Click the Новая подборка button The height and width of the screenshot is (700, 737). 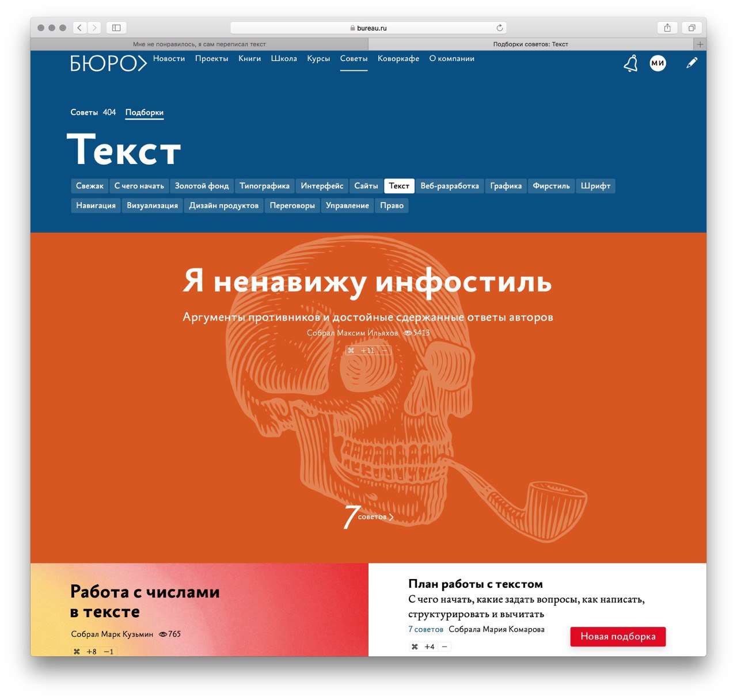[x=618, y=637]
